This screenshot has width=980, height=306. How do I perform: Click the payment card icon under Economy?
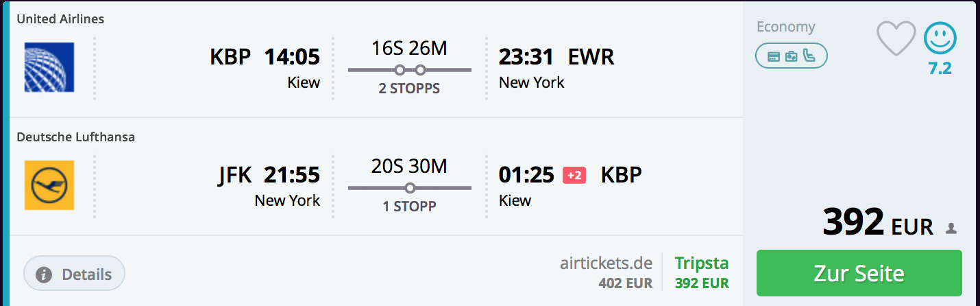[x=774, y=56]
